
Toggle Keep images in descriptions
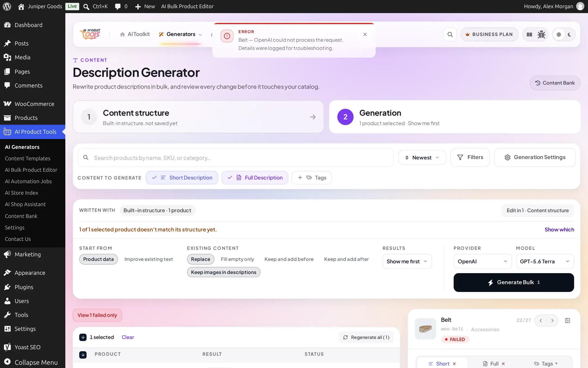223,272
